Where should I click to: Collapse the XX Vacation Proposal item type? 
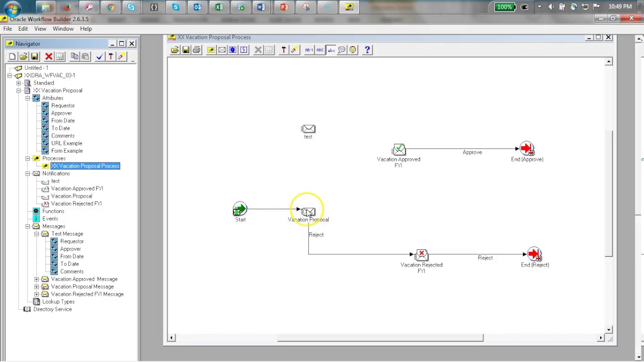coord(19,90)
